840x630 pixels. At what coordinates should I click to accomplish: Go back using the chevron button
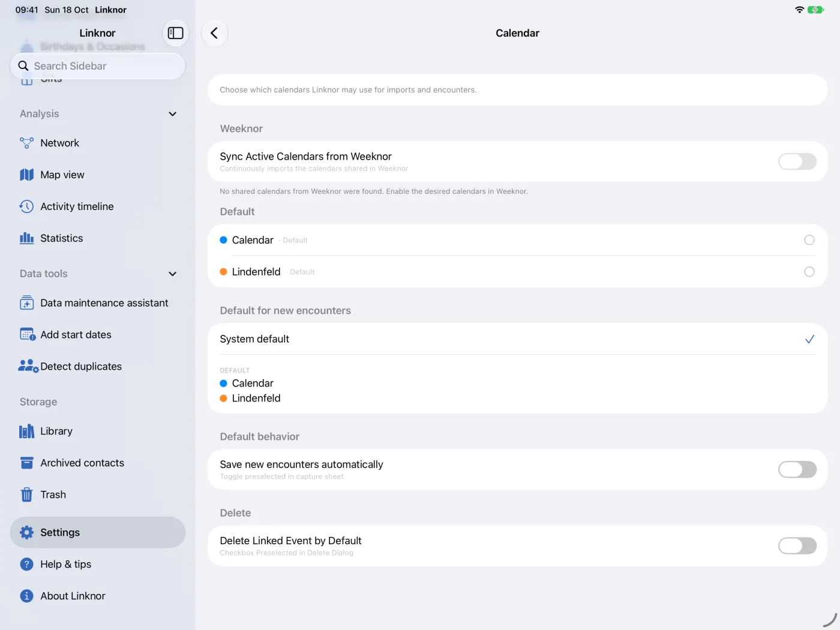pyautogui.click(x=215, y=33)
